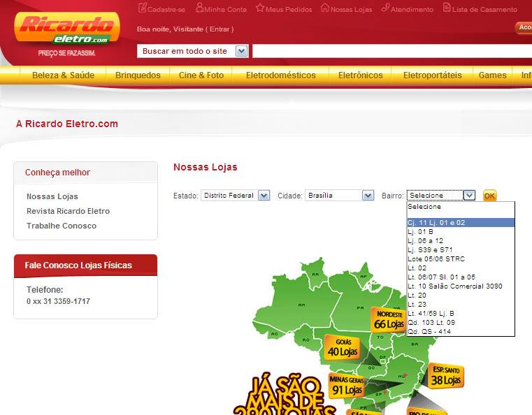Open search category dropdown 'Buscar em todo o site'

pos(193,51)
